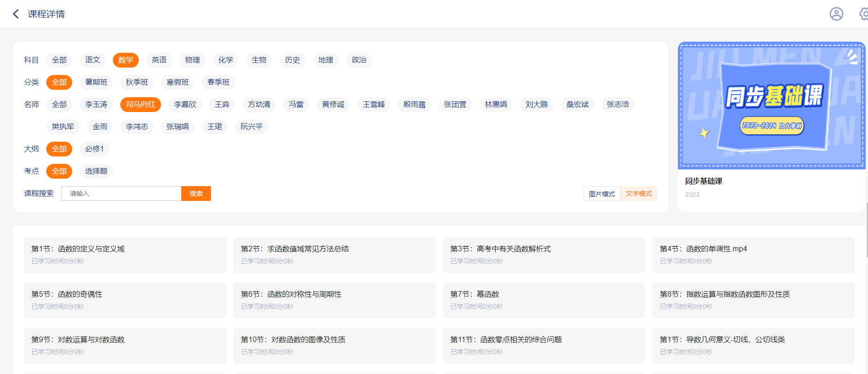Screen dimensions: 868x374
Task: Switch to 图片模式 view
Action: coord(602,193)
